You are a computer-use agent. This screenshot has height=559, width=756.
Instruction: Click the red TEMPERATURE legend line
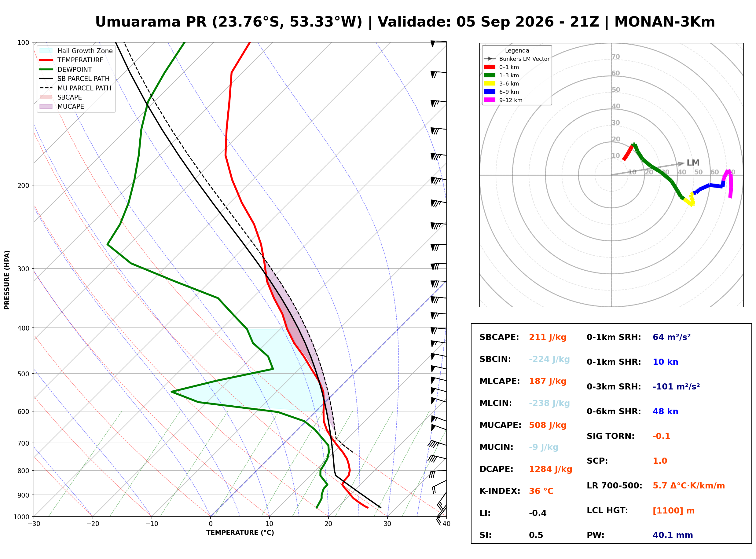coord(46,60)
